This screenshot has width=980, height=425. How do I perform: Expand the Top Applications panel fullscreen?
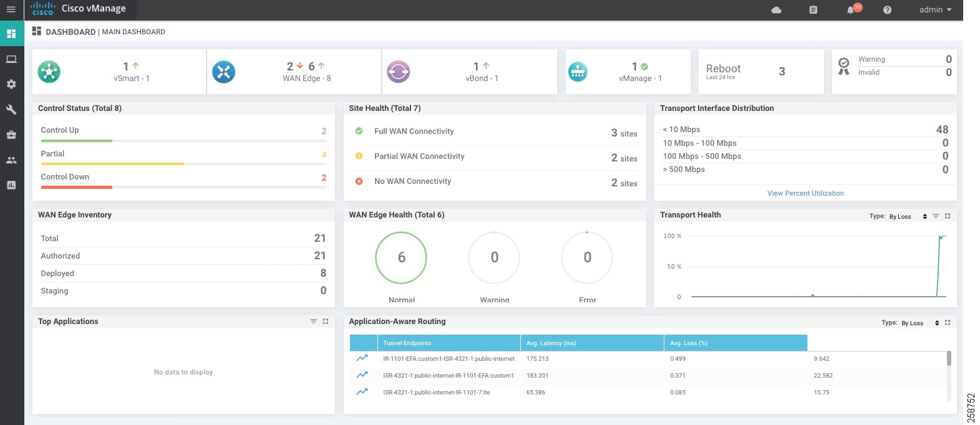(x=325, y=322)
